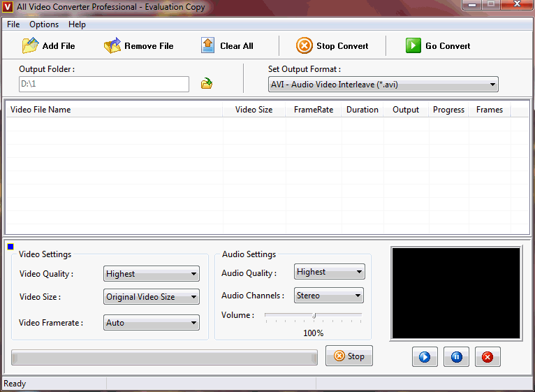This screenshot has height=392, width=535.
Task: Open the Audio Channels dropdown
Action: point(329,296)
